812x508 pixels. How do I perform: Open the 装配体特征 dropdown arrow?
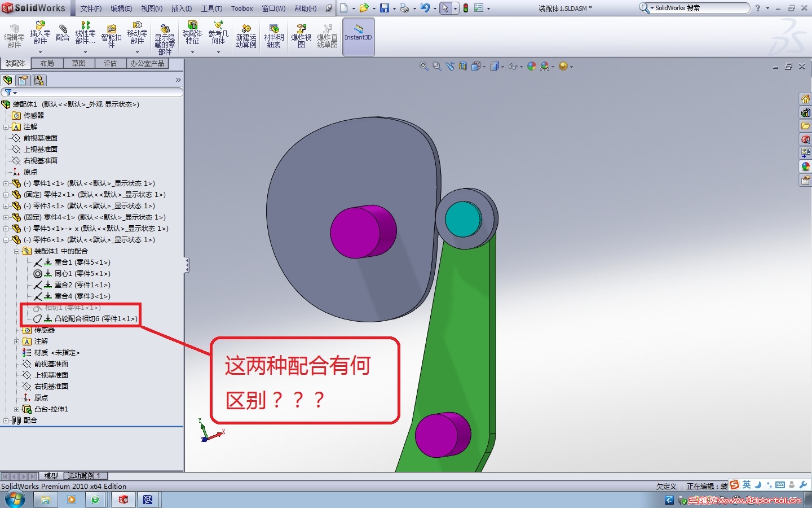192,52
